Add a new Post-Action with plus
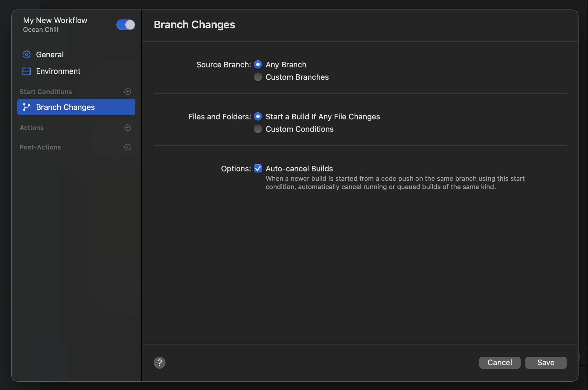 [128, 147]
